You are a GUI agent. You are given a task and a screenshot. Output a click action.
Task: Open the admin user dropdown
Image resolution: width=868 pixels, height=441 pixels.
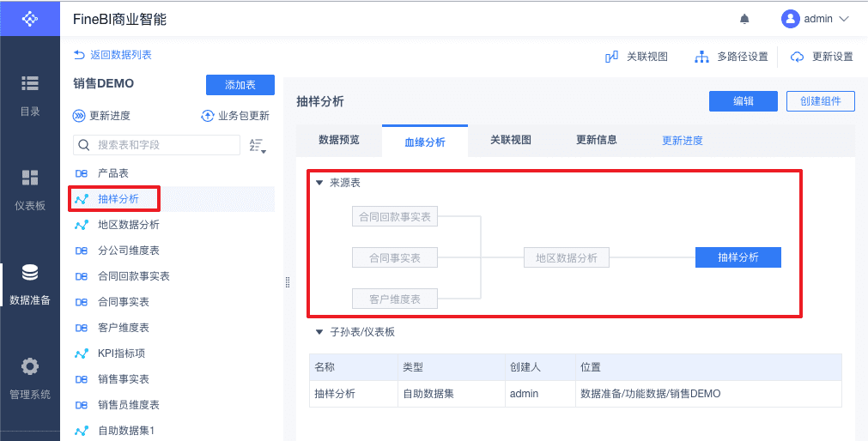coord(815,19)
